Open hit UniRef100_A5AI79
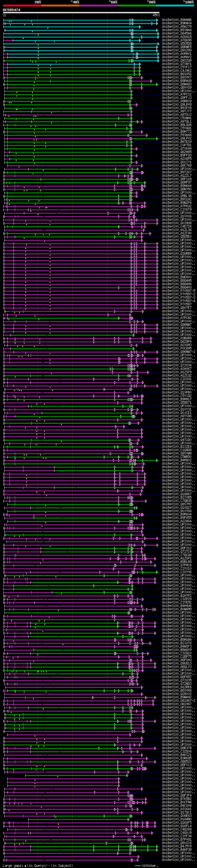This screenshot has width=197, height=868. click(x=177, y=26)
